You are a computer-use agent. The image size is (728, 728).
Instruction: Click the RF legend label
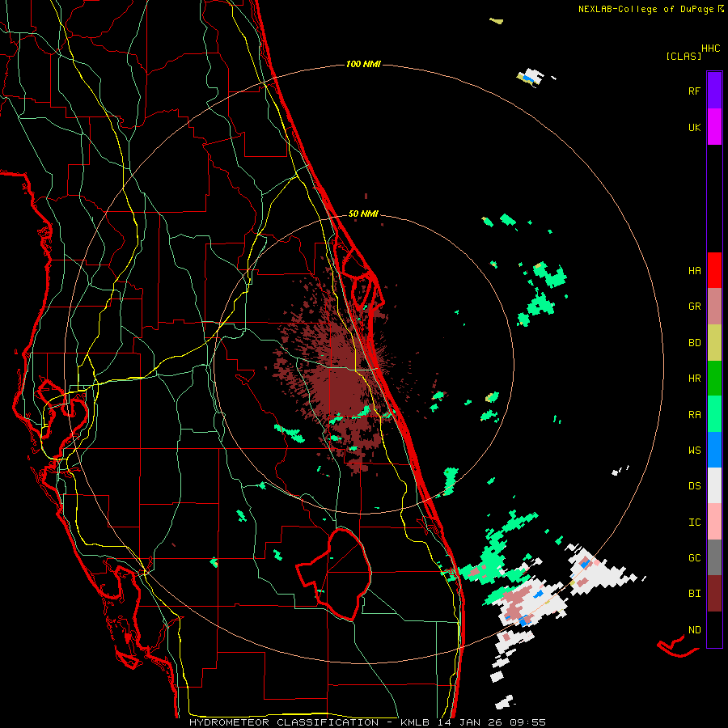point(694,91)
